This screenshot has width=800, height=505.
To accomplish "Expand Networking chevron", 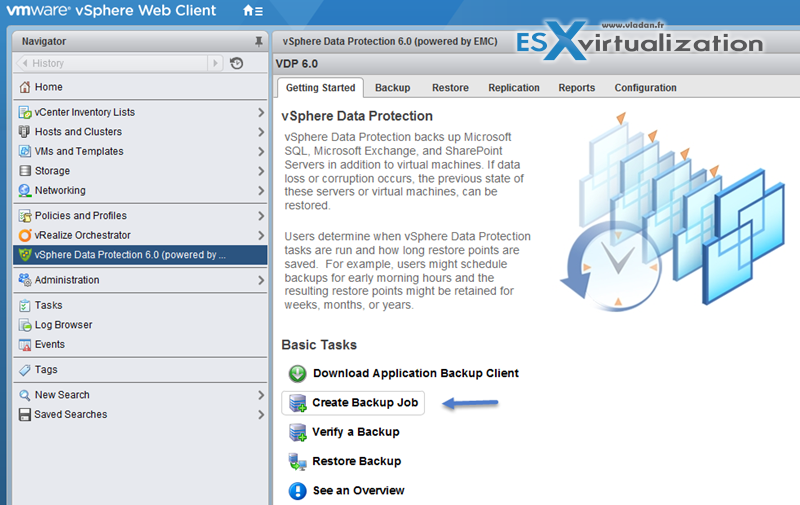I will (x=261, y=190).
